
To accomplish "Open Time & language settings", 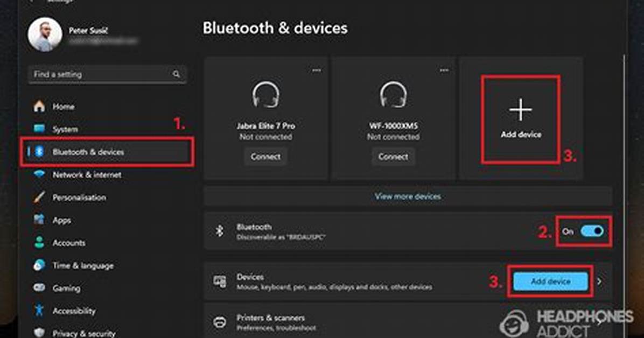I will click(x=83, y=266).
